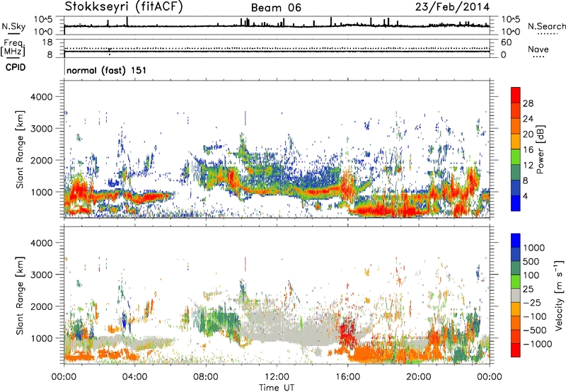Select the N.Sky legend label
Viewport: 566px width, 392px height.
pyautogui.click(x=13, y=26)
